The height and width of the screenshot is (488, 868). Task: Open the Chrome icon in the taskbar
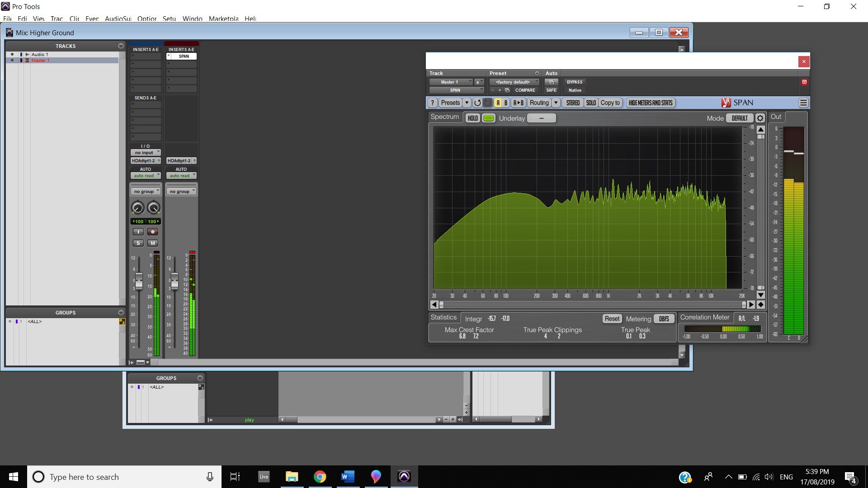[x=320, y=477]
